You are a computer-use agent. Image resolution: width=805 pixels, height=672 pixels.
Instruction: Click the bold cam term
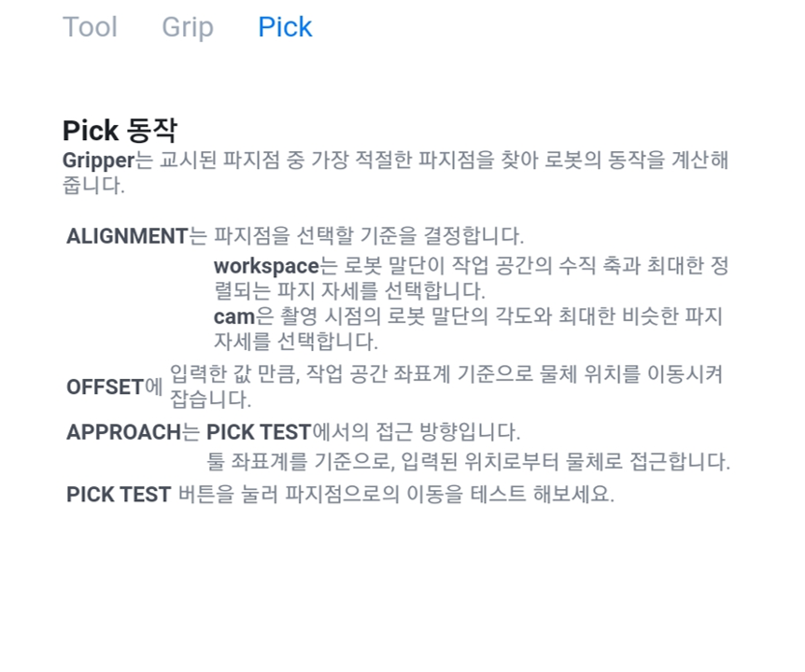tap(234, 316)
